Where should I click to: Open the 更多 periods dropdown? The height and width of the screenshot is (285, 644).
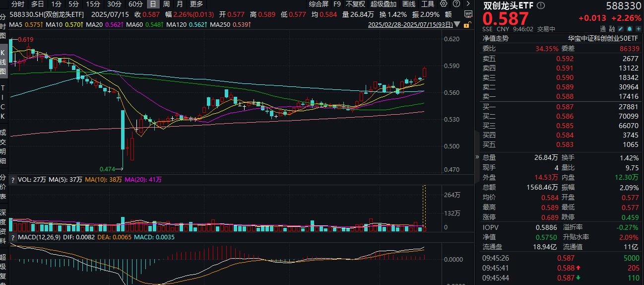(196, 3)
